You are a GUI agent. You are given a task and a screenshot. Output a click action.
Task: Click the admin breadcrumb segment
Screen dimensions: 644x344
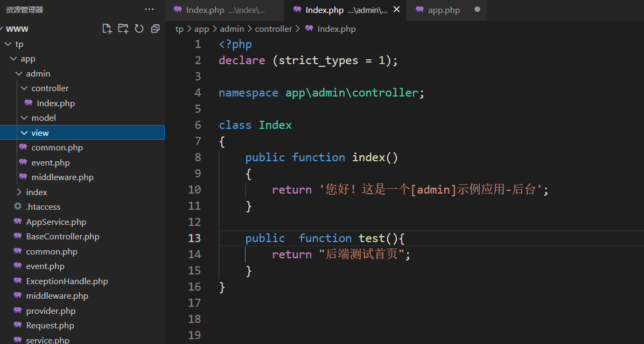(232, 29)
